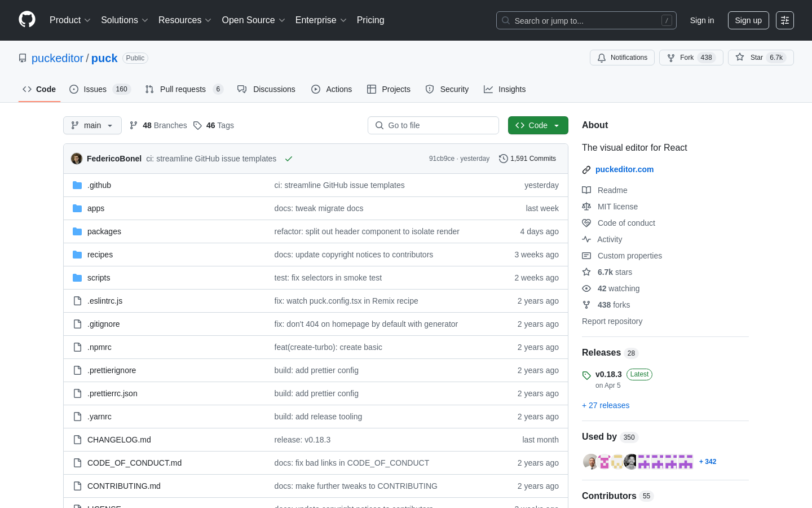The height and width of the screenshot is (508, 812).
Task: Switch to the Insights tab
Action: pyautogui.click(x=505, y=89)
